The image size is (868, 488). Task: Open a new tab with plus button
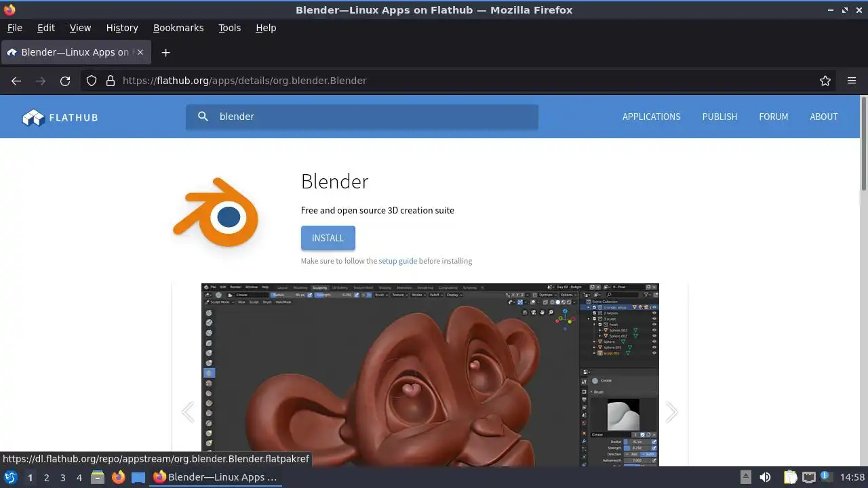click(x=165, y=52)
